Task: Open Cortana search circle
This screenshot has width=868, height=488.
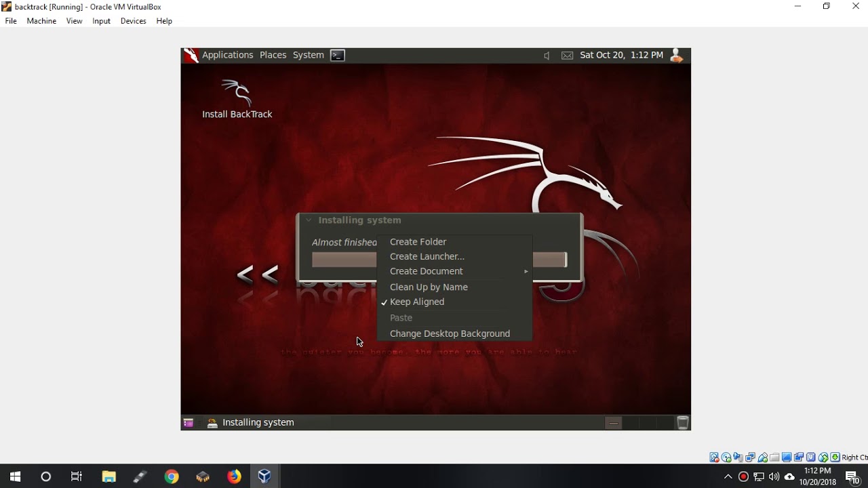Action: 46,476
